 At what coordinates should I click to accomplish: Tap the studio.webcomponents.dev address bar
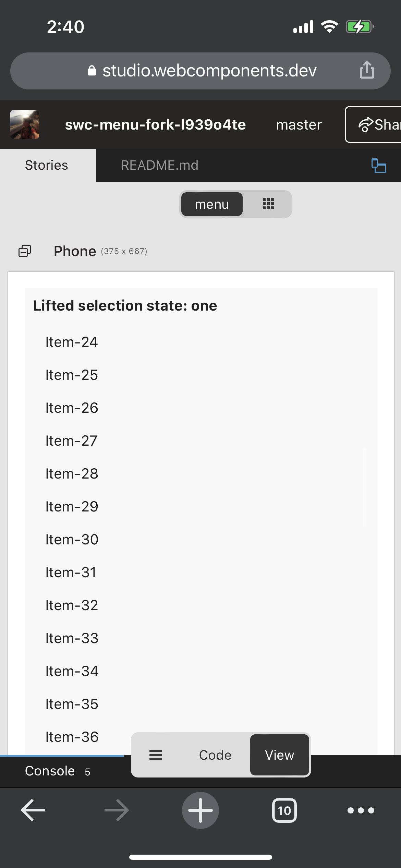pos(209,71)
